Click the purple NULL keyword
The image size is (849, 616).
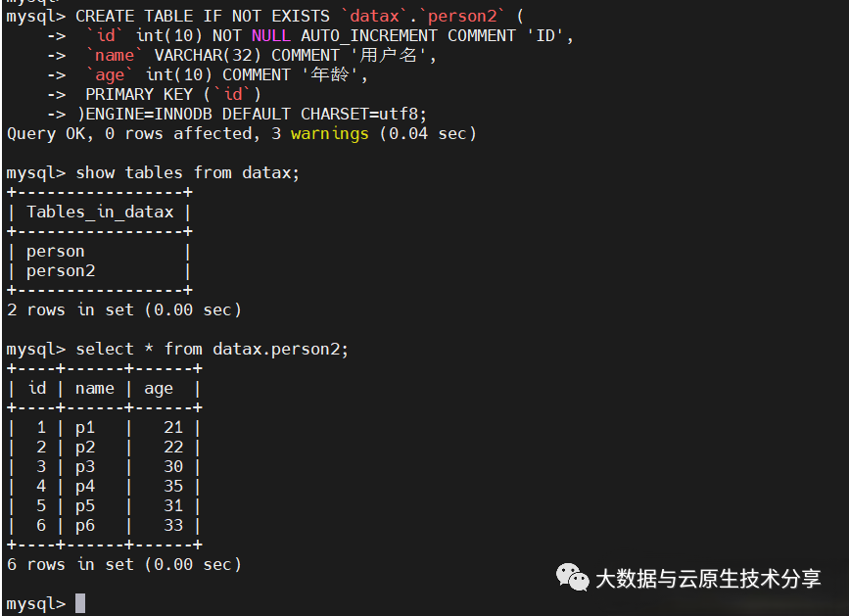tap(270, 35)
